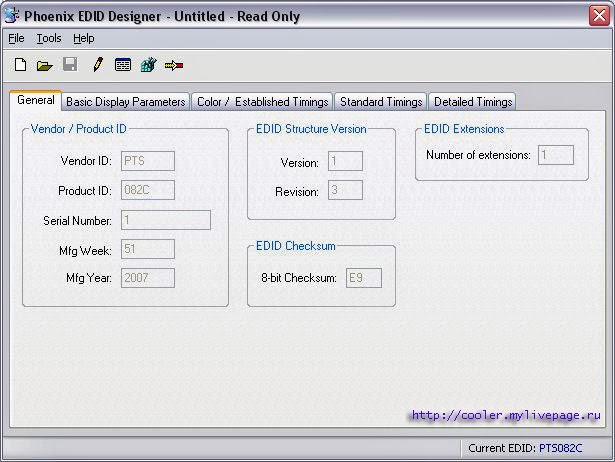Switch to Basic Display Parameters tab
615x462 pixels.
[x=126, y=102]
